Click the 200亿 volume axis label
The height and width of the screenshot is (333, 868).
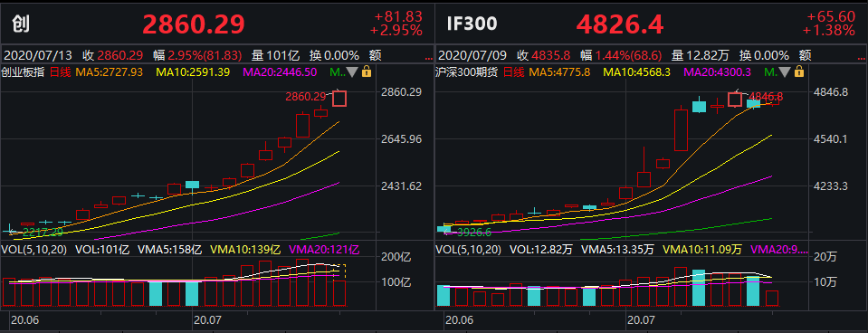coord(396,257)
